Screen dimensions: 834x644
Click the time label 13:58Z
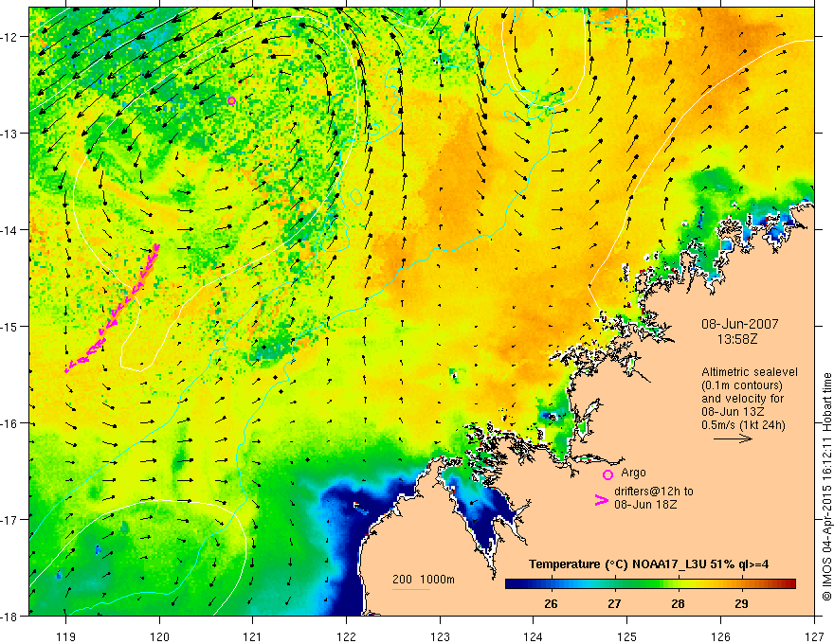coord(736,339)
